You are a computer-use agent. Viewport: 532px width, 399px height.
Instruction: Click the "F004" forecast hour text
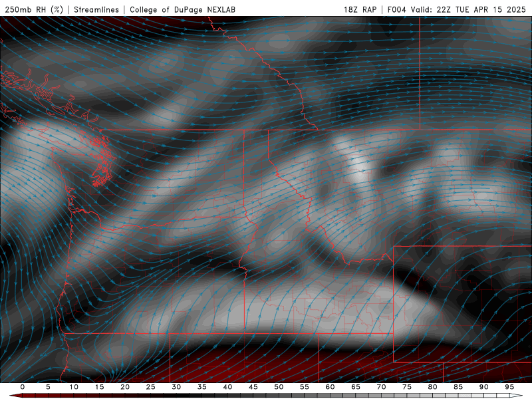pos(396,9)
